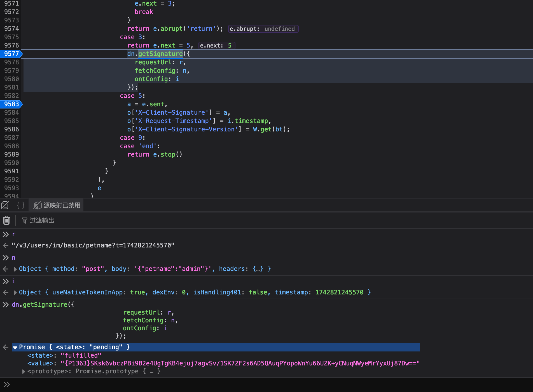Screen dimensions: 533x392
Task: Click the requestUrl: r line in console
Action: tap(148, 312)
